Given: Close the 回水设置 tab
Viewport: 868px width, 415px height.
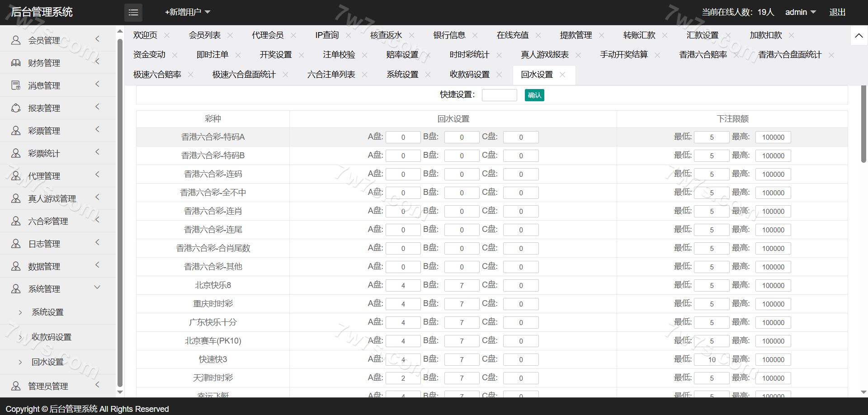Looking at the screenshot, I should [562, 75].
